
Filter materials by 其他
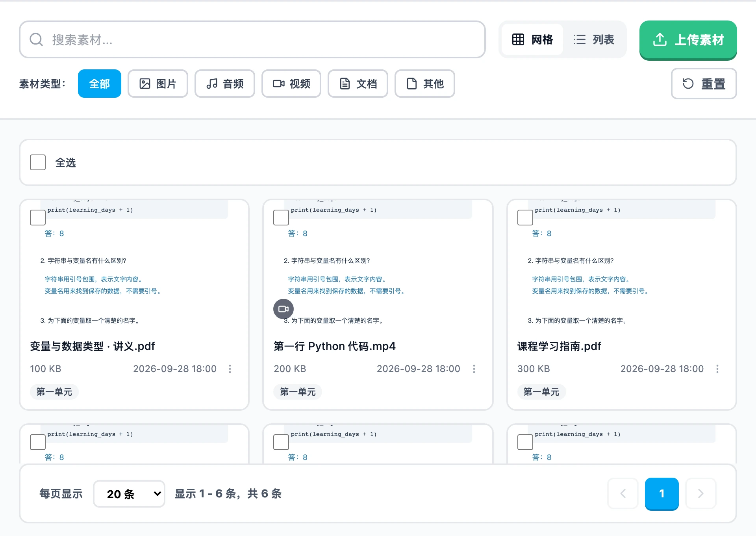(425, 84)
